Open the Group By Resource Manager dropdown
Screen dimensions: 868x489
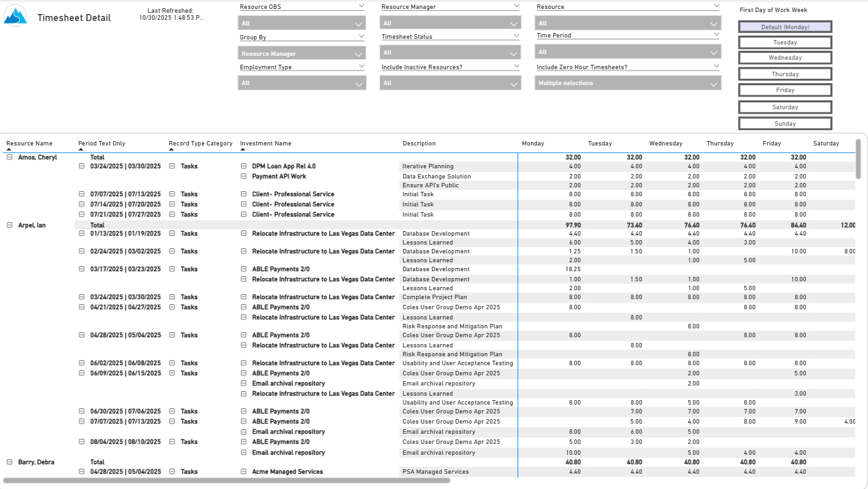pos(302,54)
